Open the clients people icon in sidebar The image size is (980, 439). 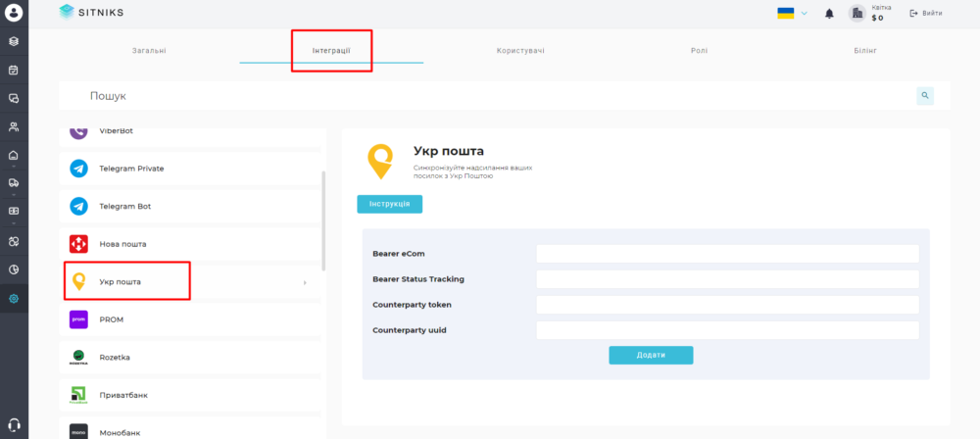pyautogui.click(x=14, y=127)
